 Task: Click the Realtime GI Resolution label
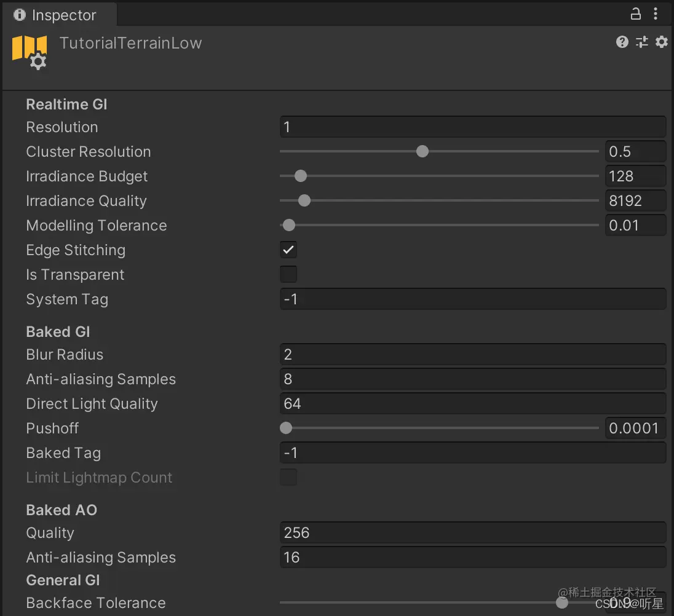tap(62, 127)
